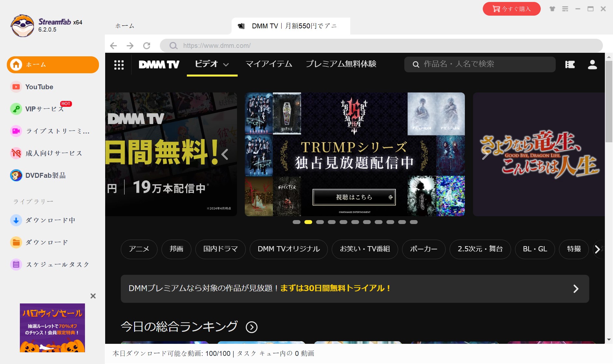613x364 pixels.
Task: Close the Halloween sale ad
Action: 93,296
